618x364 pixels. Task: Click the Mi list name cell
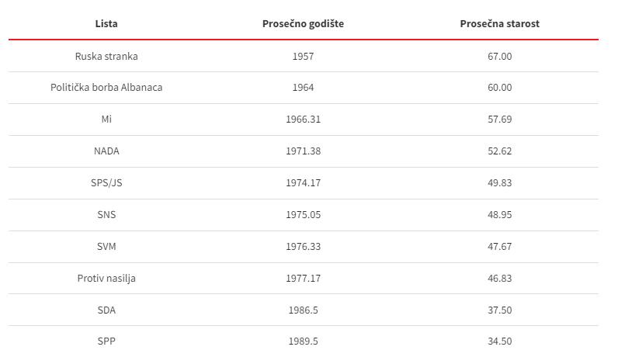coord(106,120)
